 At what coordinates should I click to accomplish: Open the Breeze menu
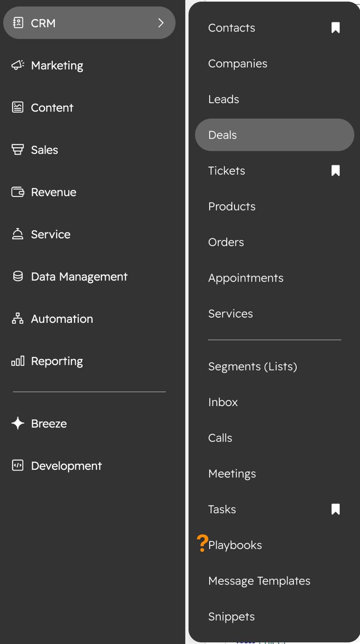pos(90,423)
